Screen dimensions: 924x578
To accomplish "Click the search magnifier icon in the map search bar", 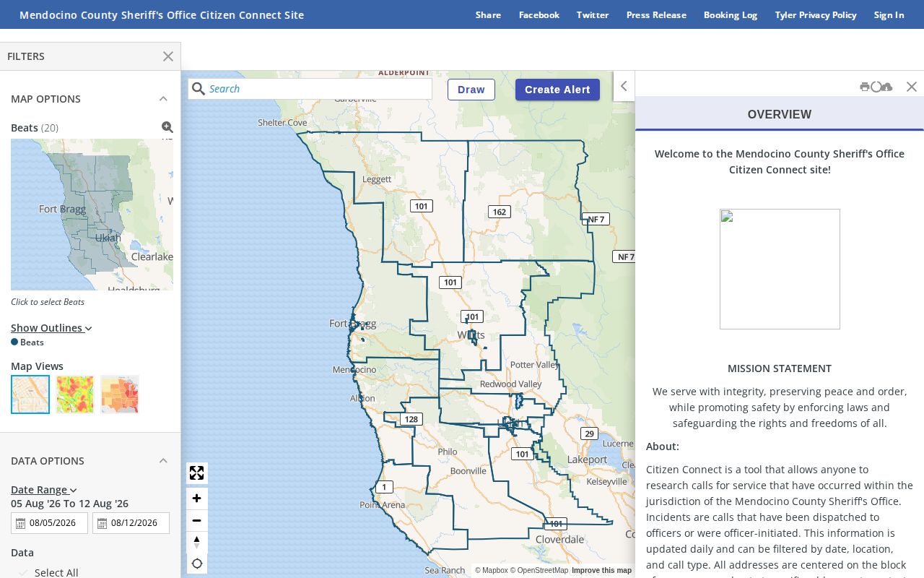I will (x=199, y=89).
